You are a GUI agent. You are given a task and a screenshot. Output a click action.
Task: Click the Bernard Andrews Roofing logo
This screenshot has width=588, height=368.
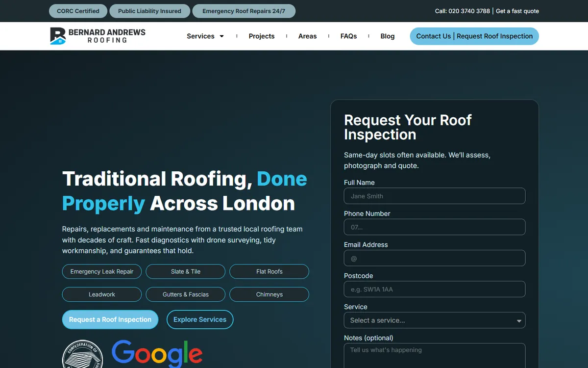tap(98, 36)
